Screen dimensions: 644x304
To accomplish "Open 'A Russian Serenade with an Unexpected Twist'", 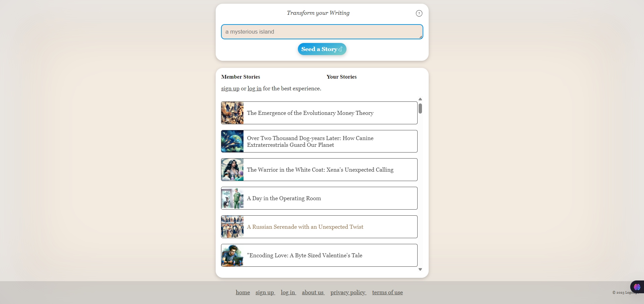I will coord(305,227).
